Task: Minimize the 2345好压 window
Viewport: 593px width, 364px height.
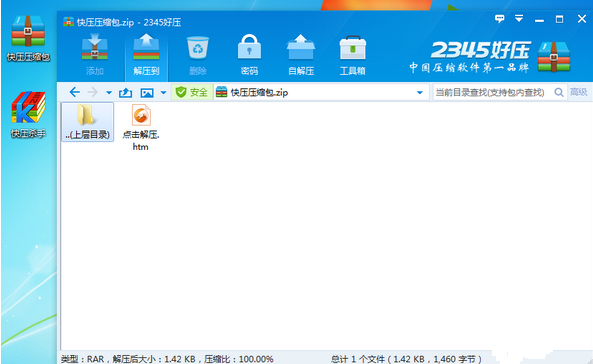Action: pyautogui.click(x=539, y=20)
